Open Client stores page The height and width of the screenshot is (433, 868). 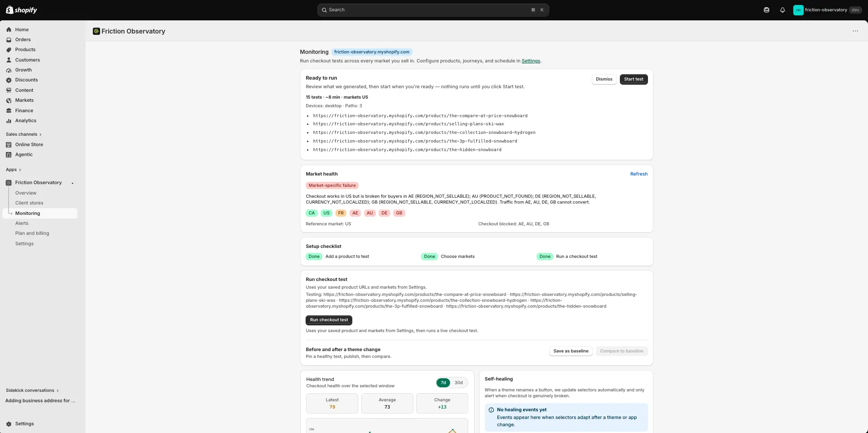29,203
